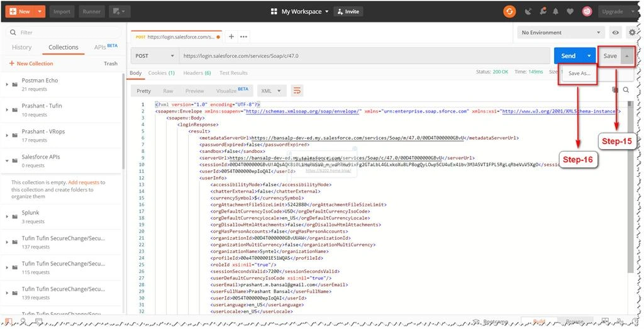
Task: Expand Prashant - Tufin collection
Action: pos(7,109)
